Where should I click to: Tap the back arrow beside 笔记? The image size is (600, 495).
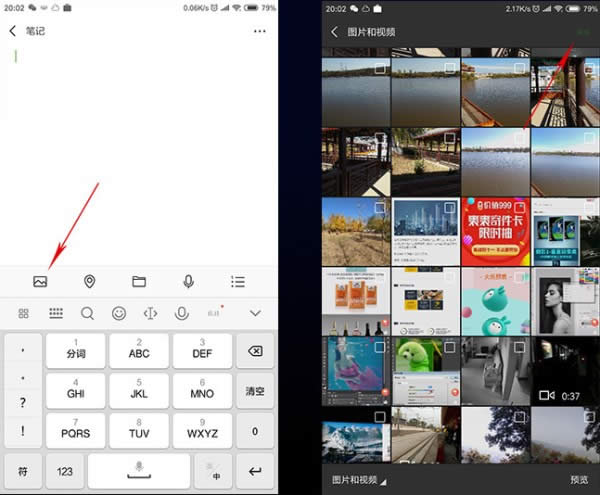coord(13,31)
